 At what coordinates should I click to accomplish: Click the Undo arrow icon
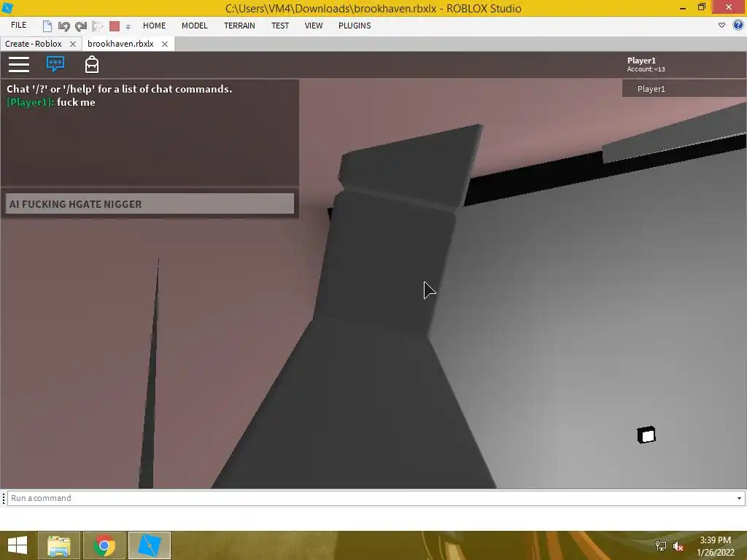pos(64,26)
